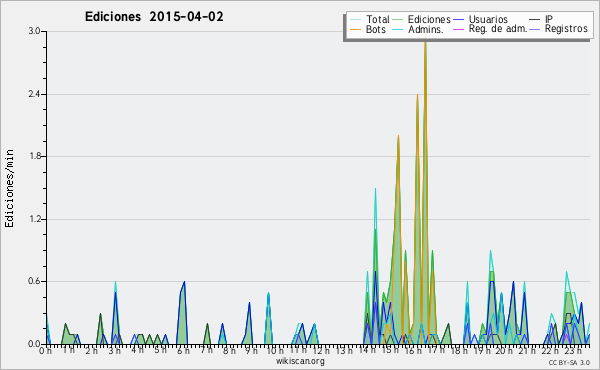Click the wikiscan.org text below chart
Image resolution: width=600 pixels, height=370 pixels.
[300, 361]
